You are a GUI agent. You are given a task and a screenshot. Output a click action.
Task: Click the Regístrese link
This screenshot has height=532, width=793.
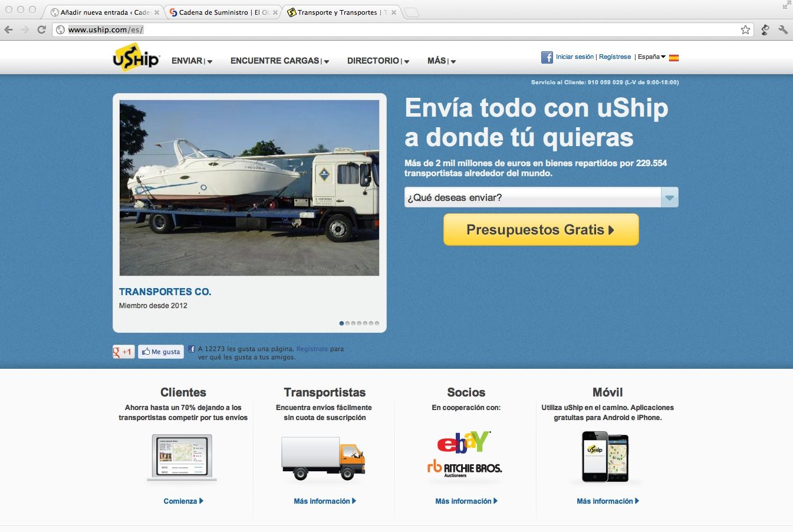[x=615, y=57]
